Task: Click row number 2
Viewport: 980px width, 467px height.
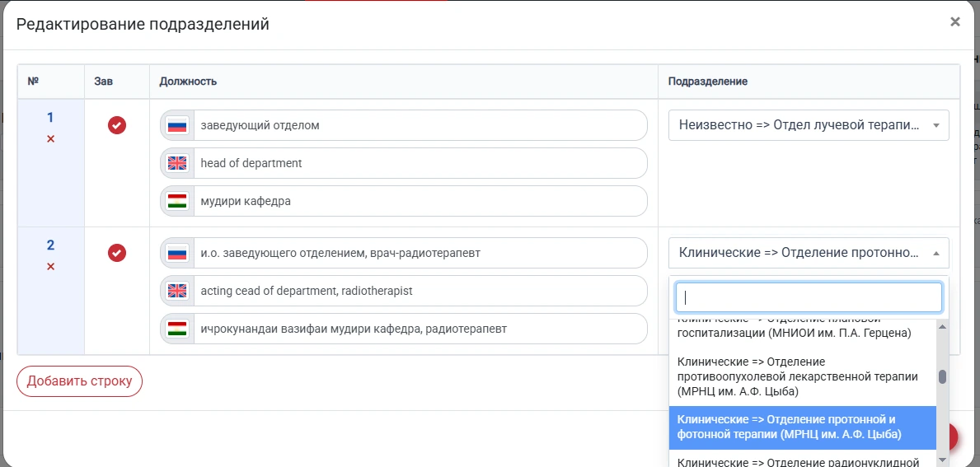Action: [x=50, y=245]
